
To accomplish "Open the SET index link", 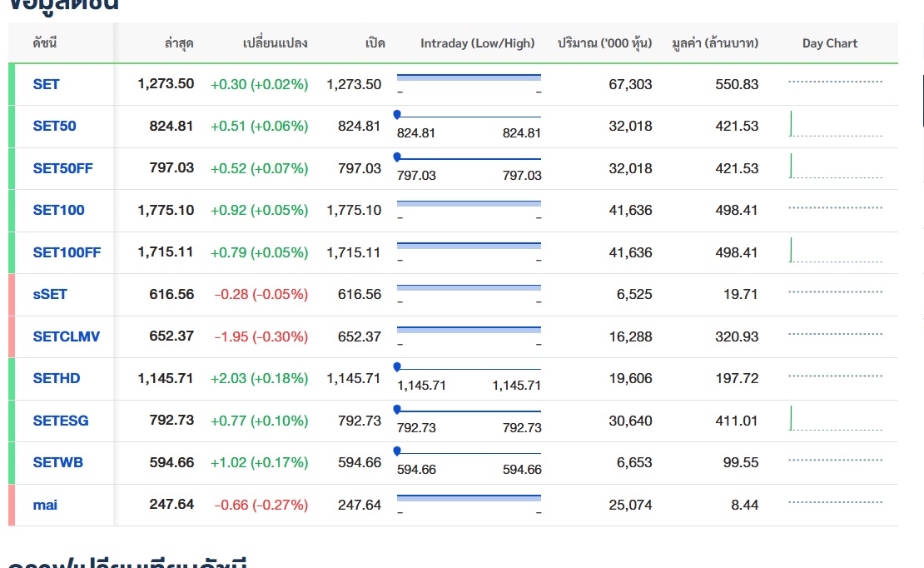I will [x=47, y=84].
